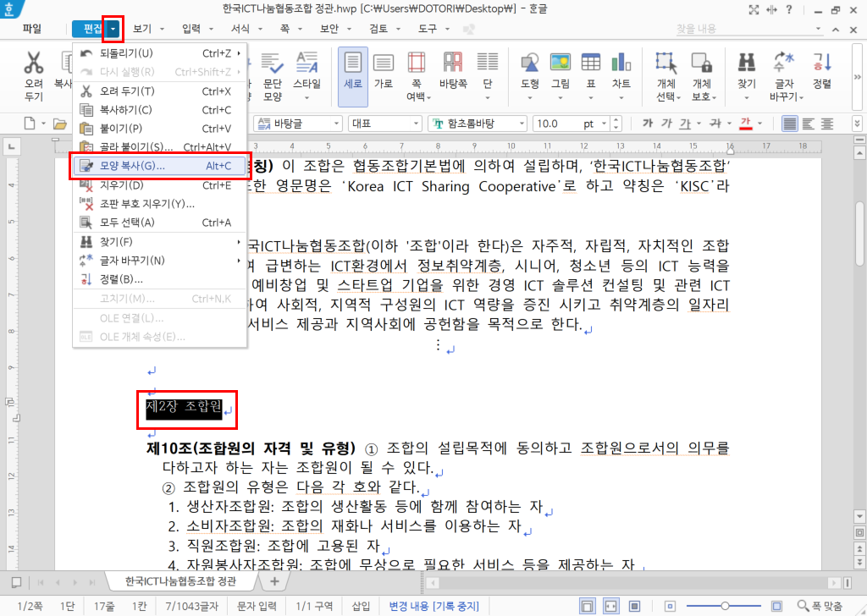The width and height of the screenshot is (867, 616).
Task: Apply red font color 가
Action: 745,124
